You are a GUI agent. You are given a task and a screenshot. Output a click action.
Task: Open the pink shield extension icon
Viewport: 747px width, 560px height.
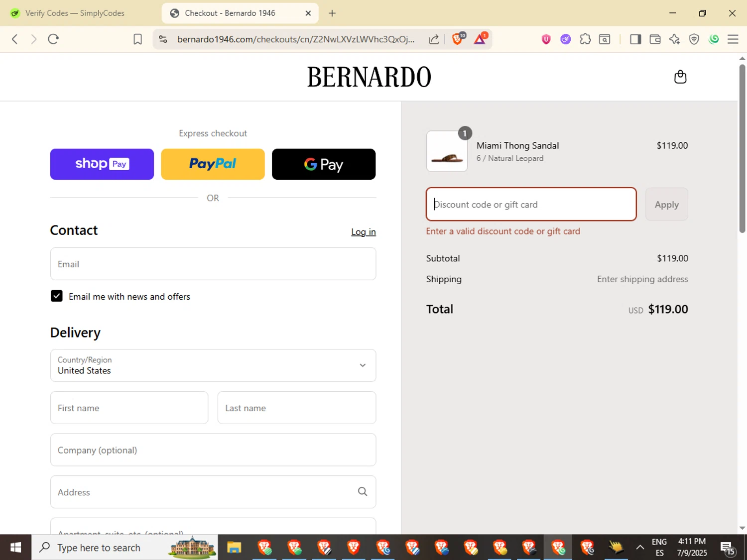point(546,39)
